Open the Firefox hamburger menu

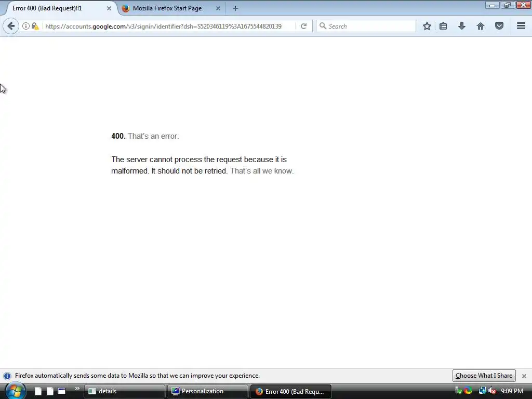pos(521,26)
